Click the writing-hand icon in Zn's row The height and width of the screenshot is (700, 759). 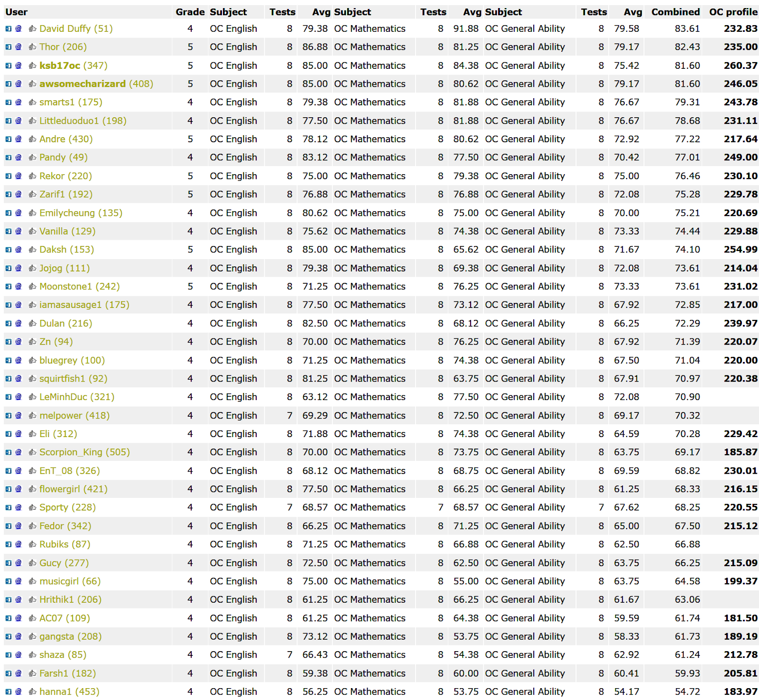point(32,342)
